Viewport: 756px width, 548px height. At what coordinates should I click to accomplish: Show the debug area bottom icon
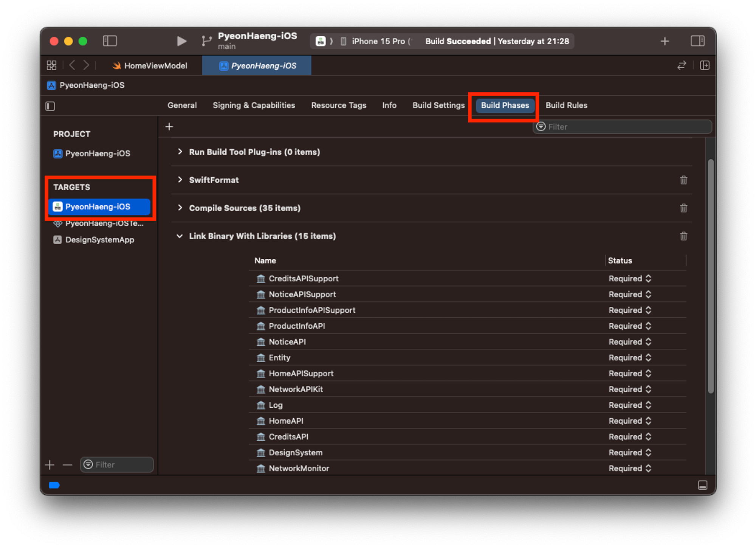(702, 485)
